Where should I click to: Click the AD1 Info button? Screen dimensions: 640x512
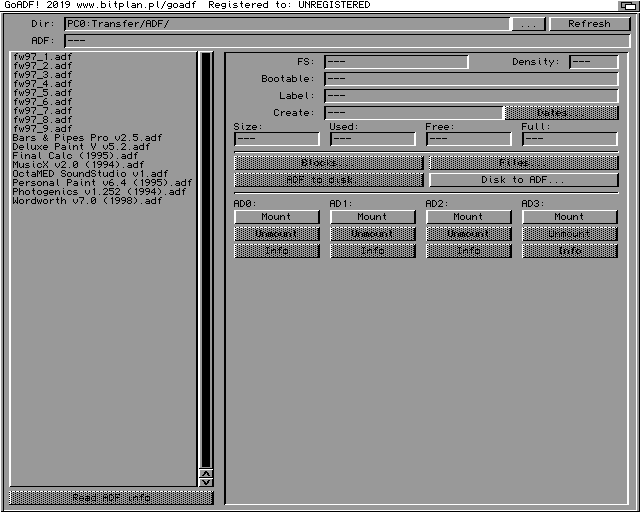point(373,251)
